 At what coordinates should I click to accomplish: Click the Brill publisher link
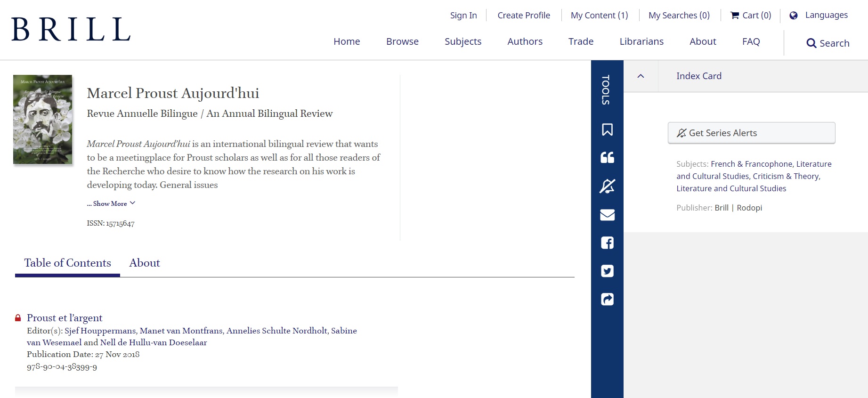click(722, 208)
